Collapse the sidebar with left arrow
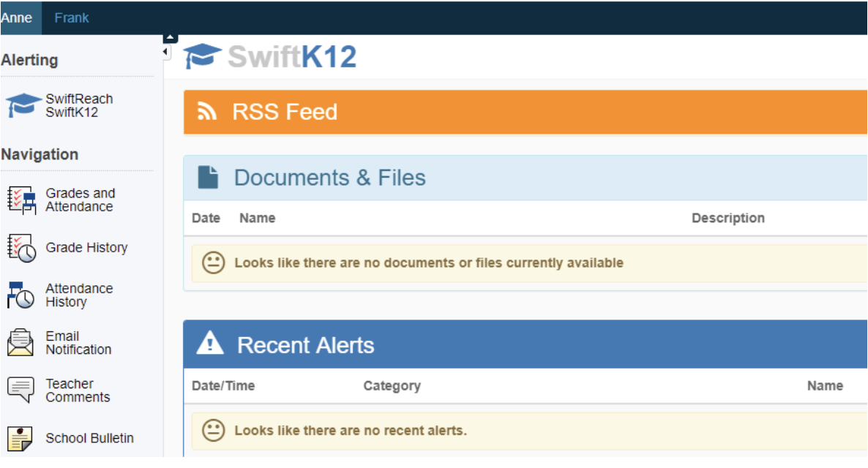 [x=166, y=51]
